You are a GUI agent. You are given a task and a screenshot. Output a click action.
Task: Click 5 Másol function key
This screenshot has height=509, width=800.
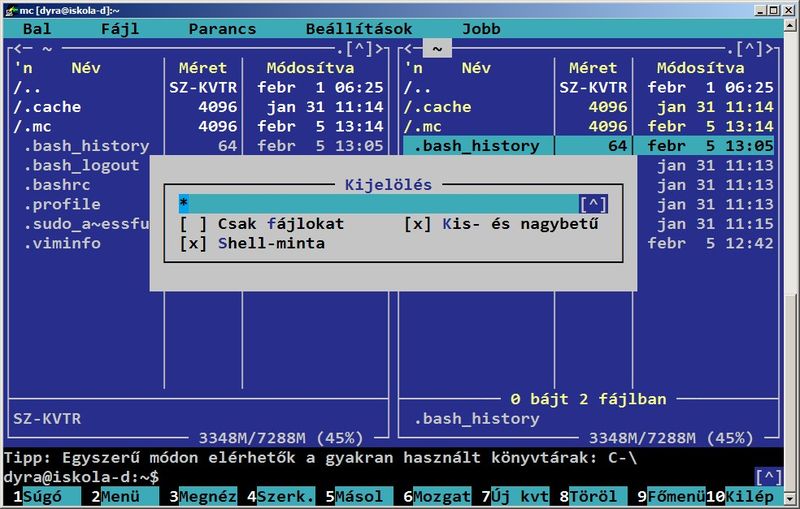[x=359, y=496]
